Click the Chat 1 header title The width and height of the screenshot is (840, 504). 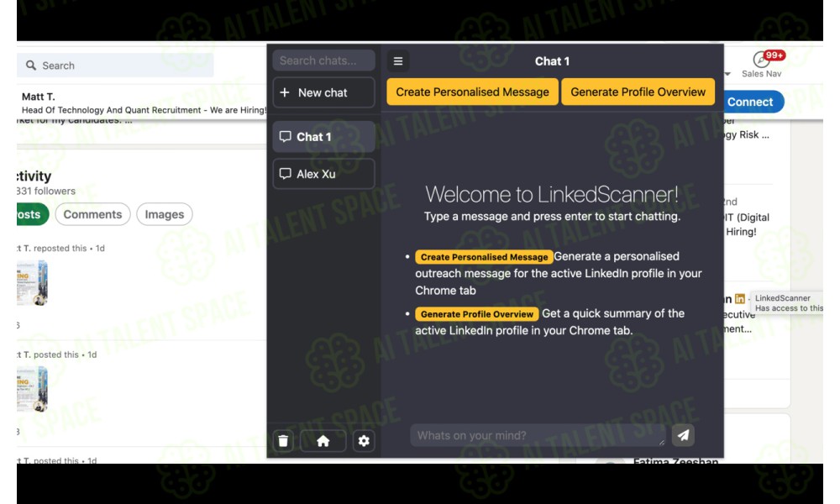pos(552,61)
